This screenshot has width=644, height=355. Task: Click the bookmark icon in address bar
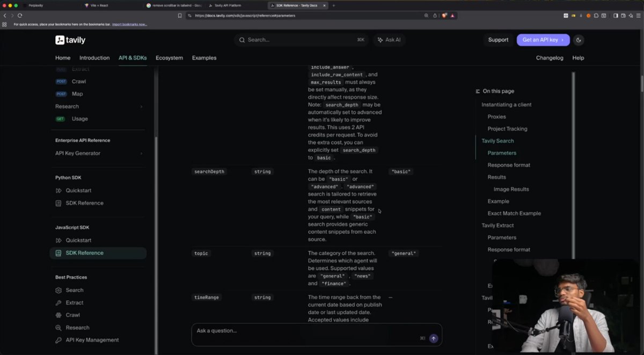click(180, 16)
